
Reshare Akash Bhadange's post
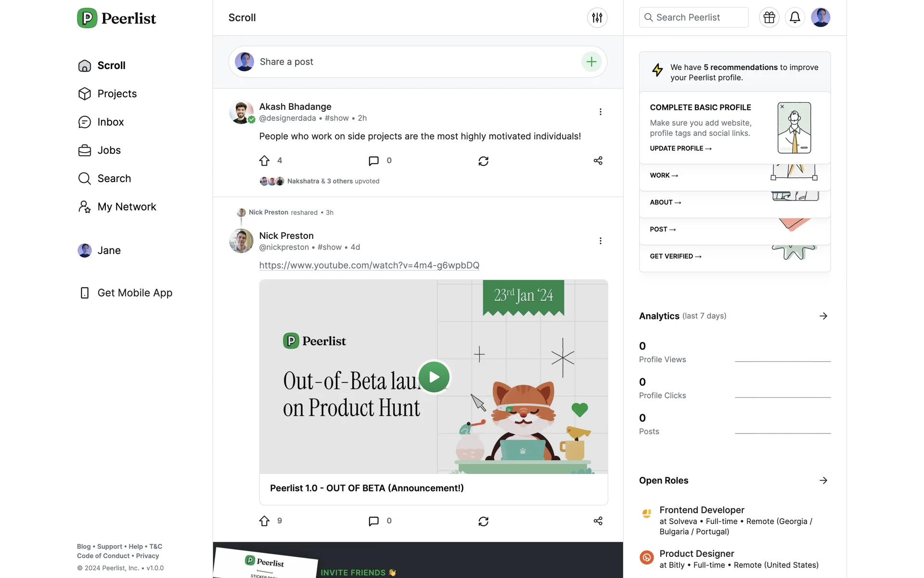(x=483, y=161)
